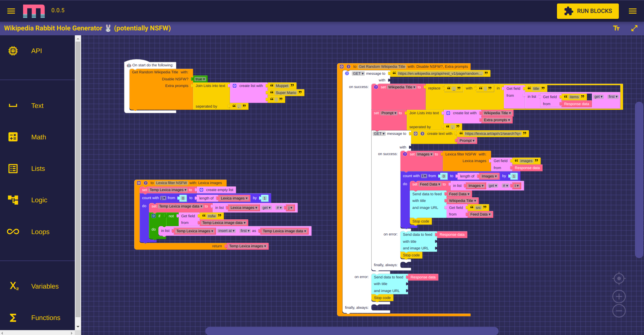Viewport: 644px width, 335px height.
Task: Click the Lists icon in sidebar
Action: click(13, 169)
